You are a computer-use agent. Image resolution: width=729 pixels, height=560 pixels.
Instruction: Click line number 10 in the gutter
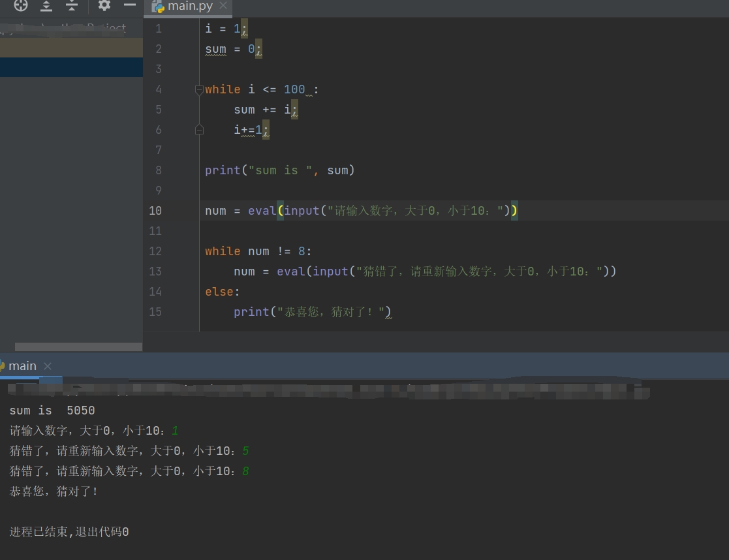point(155,211)
